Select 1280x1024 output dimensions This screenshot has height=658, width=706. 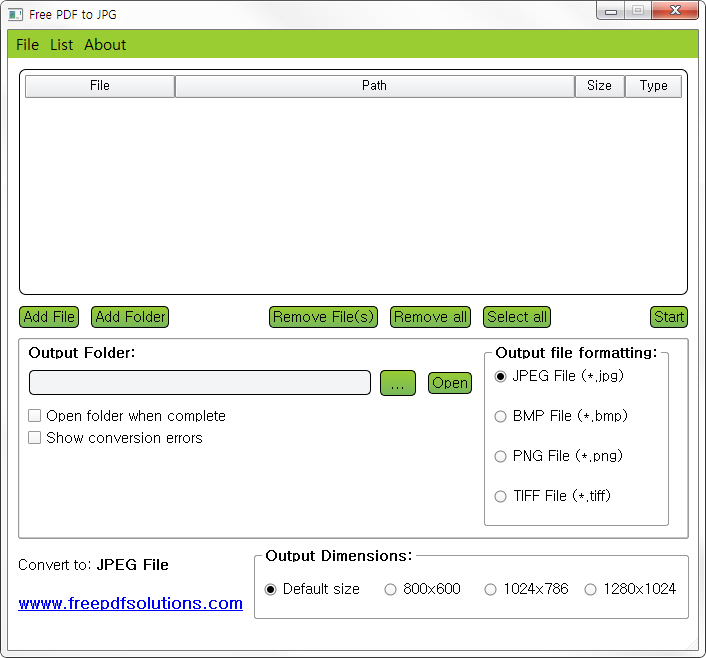click(x=590, y=590)
